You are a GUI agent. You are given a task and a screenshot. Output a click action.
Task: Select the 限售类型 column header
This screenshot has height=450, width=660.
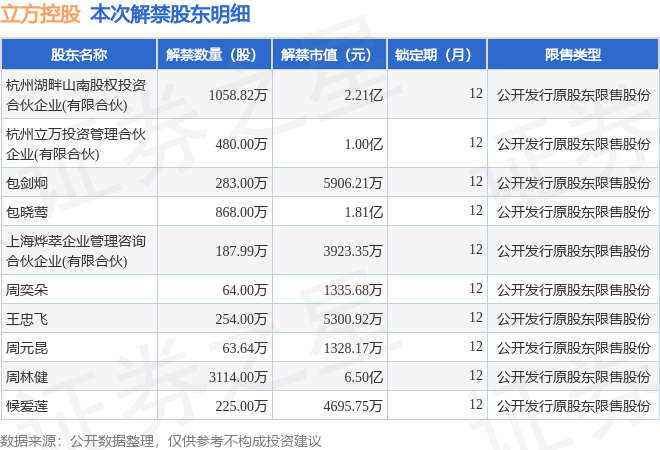pos(573,54)
